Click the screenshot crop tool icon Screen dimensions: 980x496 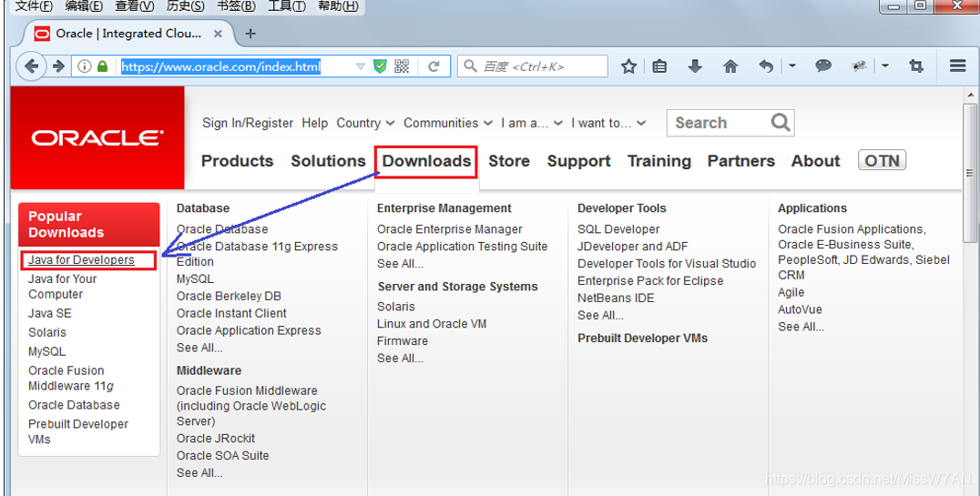tap(916, 66)
